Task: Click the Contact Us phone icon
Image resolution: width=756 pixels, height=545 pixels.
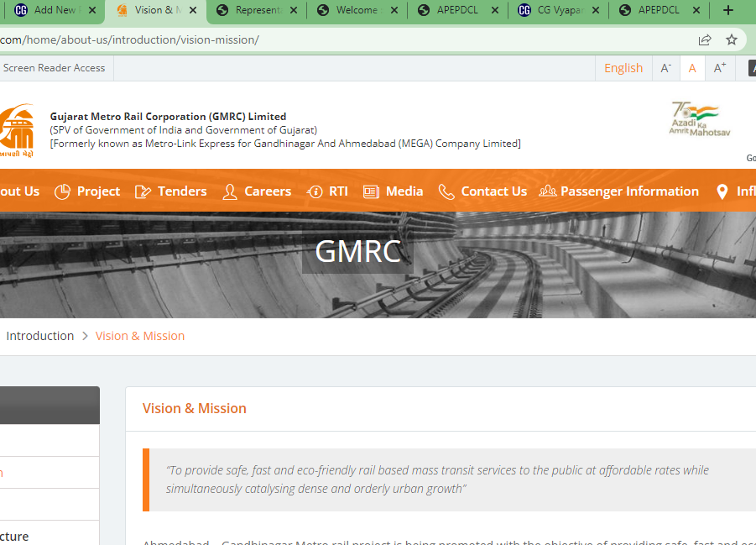Action: click(x=446, y=191)
